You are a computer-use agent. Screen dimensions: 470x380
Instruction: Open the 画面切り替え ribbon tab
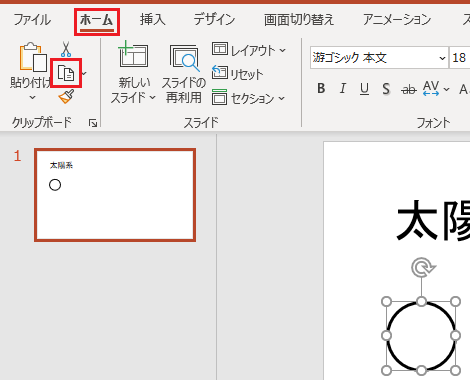299,20
